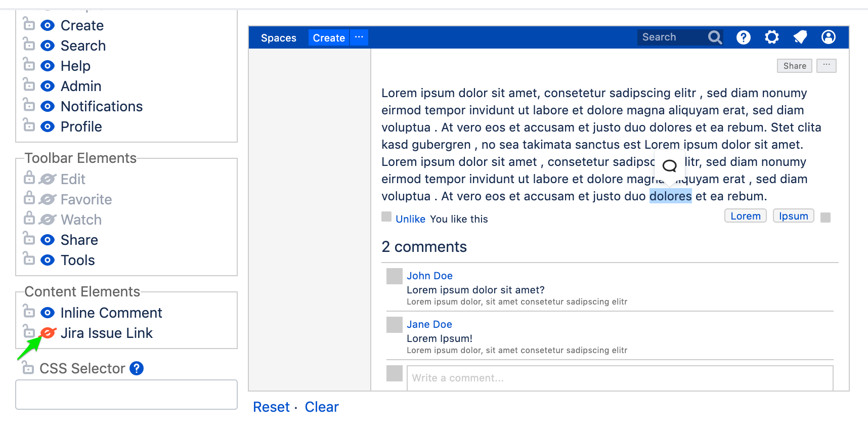Viewport: 868px width, 431px height.
Task: Open CSS Selector help question mark
Action: [137, 368]
